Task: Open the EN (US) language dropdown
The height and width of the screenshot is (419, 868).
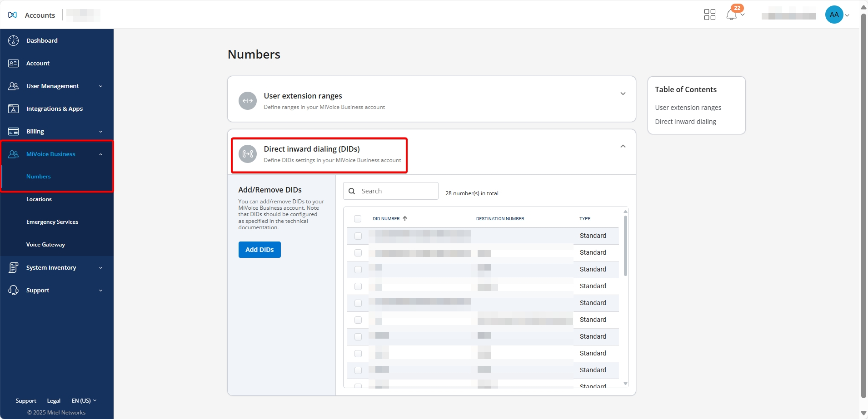Action: tap(84, 400)
